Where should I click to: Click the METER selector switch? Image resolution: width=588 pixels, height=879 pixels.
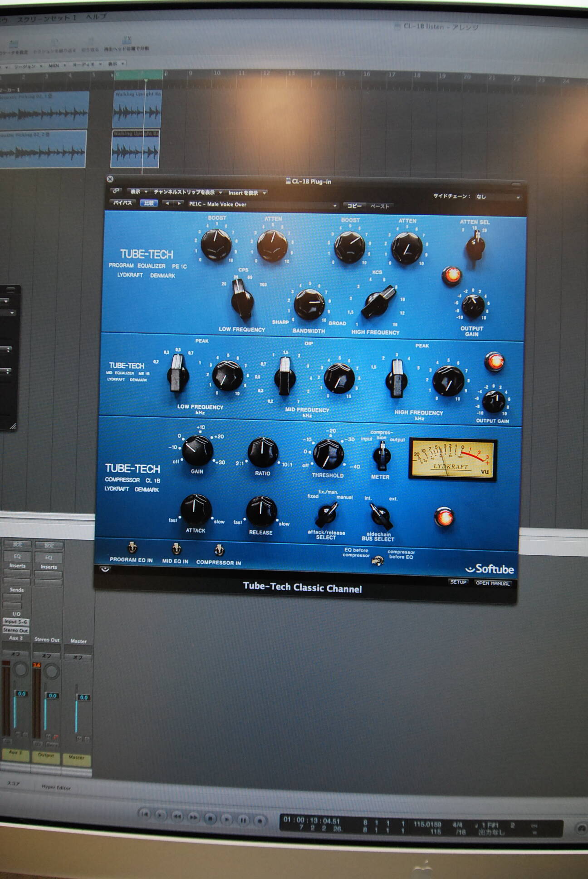point(382,456)
